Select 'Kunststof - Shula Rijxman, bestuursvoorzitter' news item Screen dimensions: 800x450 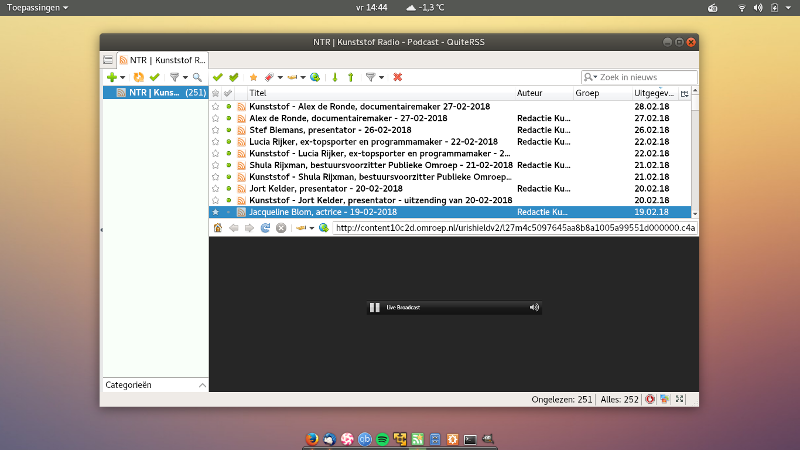click(450, 177)
